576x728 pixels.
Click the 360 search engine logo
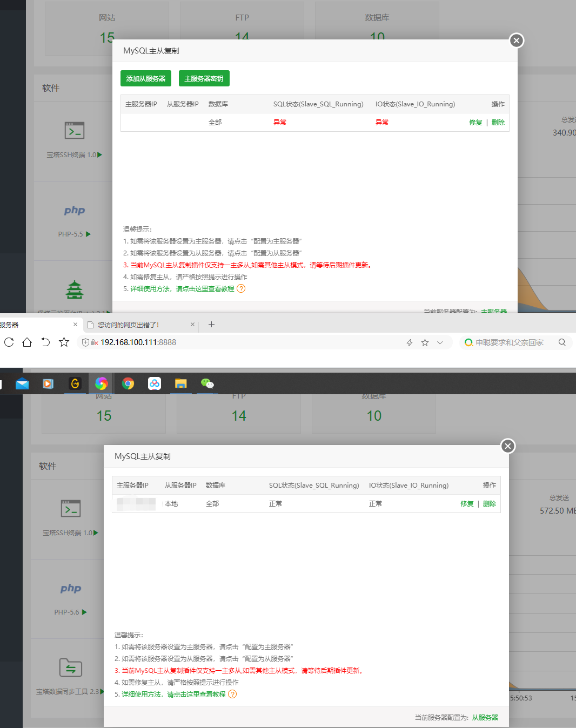pyautogui.click(x=468, y=342)
